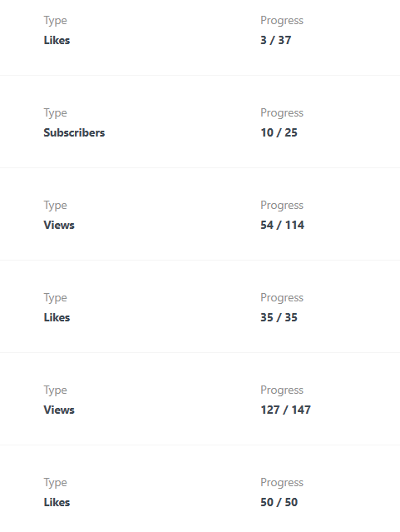
Task: Click Views in the 54 / 114 row
Action: tap(59, 225)
